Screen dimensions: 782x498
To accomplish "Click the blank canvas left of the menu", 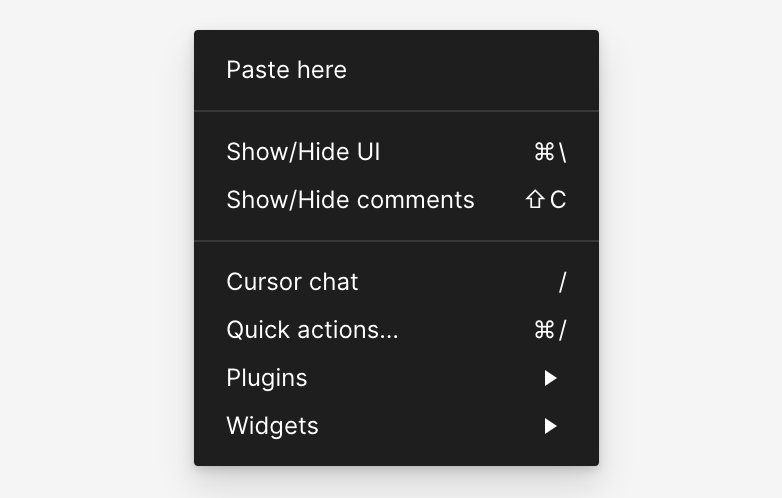I will click(95, 250).
